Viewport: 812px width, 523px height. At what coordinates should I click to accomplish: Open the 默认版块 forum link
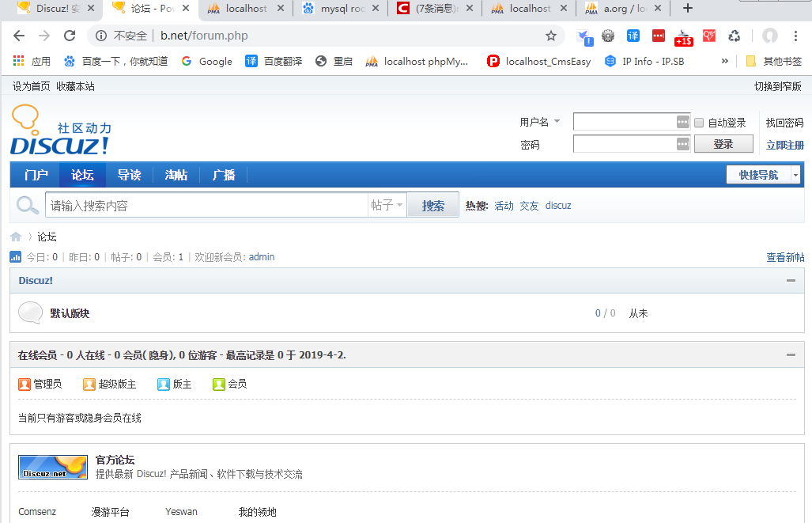[x=70, y=313]
